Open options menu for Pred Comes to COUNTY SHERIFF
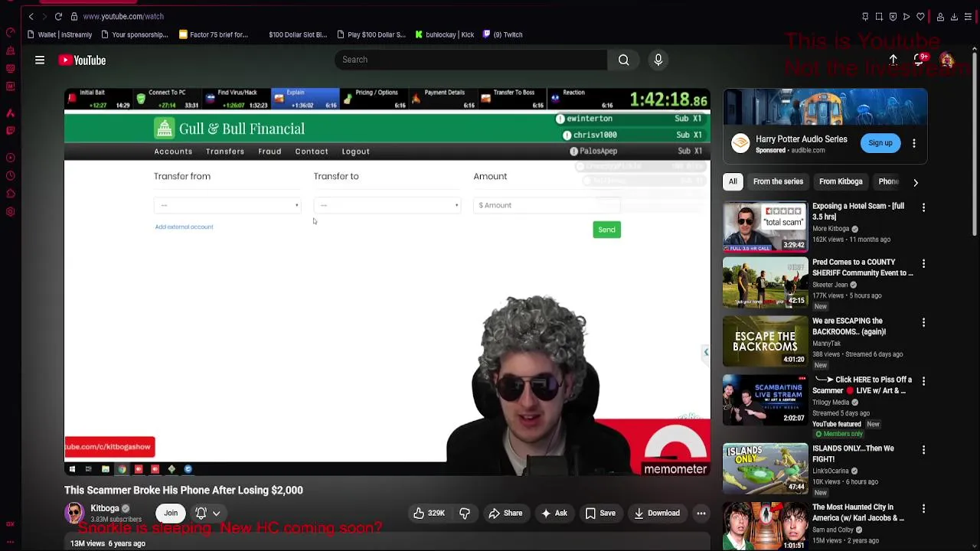The image size is (980, 551). point(923,263)
